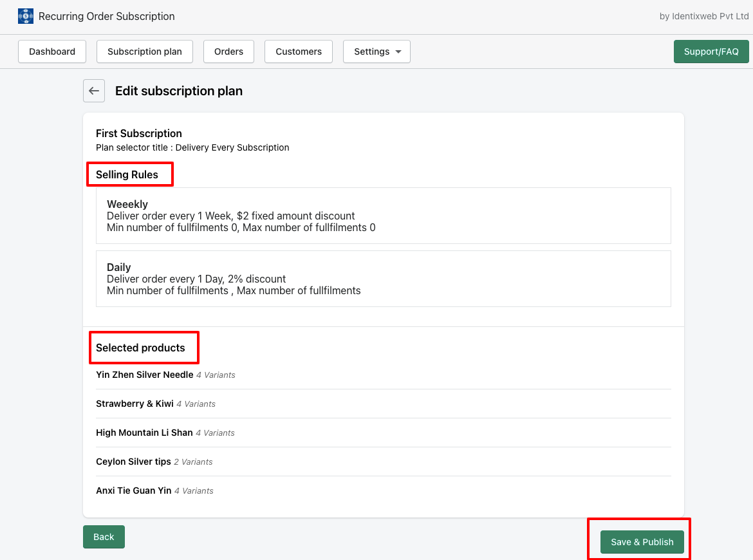Expand the Settings dropdown
The width and height of the screenshot is (753, 560).
376,51
